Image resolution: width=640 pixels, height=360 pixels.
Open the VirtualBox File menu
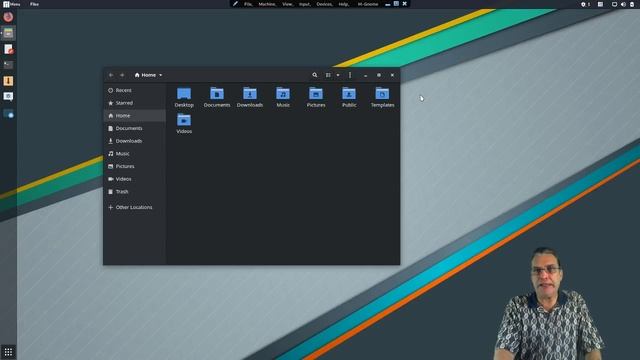(x=248, y=4)
